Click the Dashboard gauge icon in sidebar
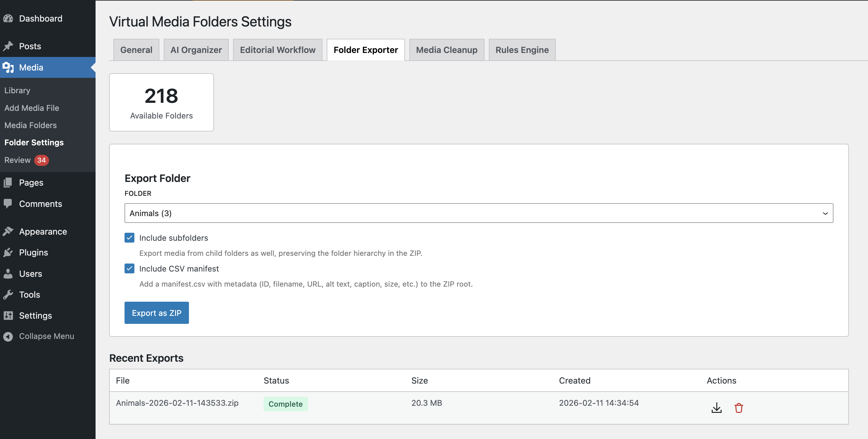The image size is (868, 439). (8, 18)
